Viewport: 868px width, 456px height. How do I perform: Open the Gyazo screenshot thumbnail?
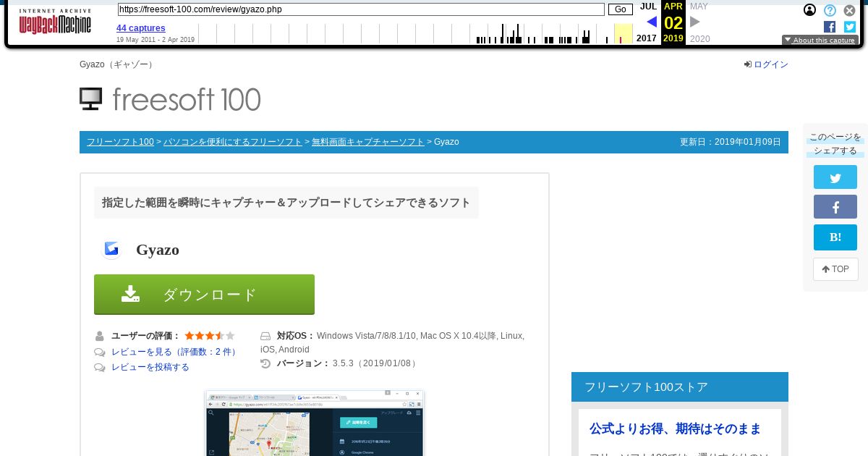pos(315,423)
